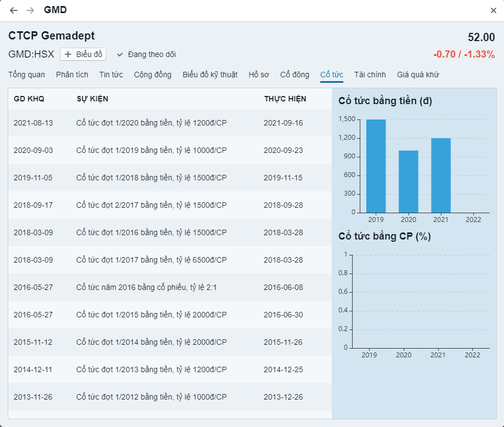Click execution date 2021-09-16

pyautogui.click(x=283, y=123)
